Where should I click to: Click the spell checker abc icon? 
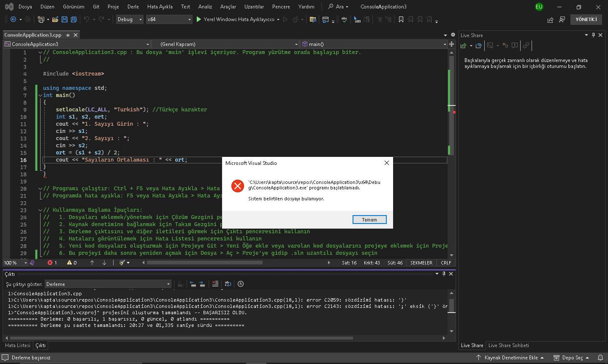click(345, 19)
